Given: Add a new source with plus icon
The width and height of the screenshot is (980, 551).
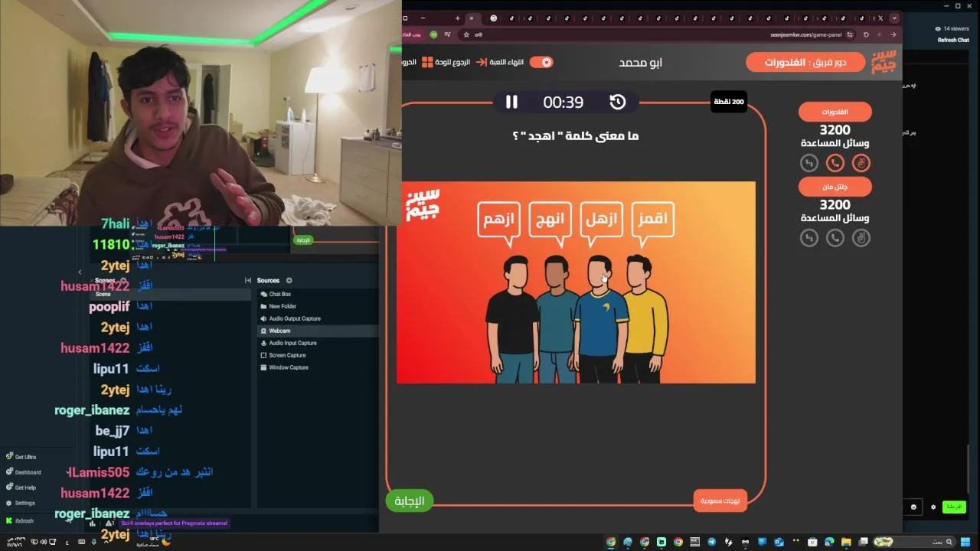Looking at the screenshot, I should click(289, 280).
